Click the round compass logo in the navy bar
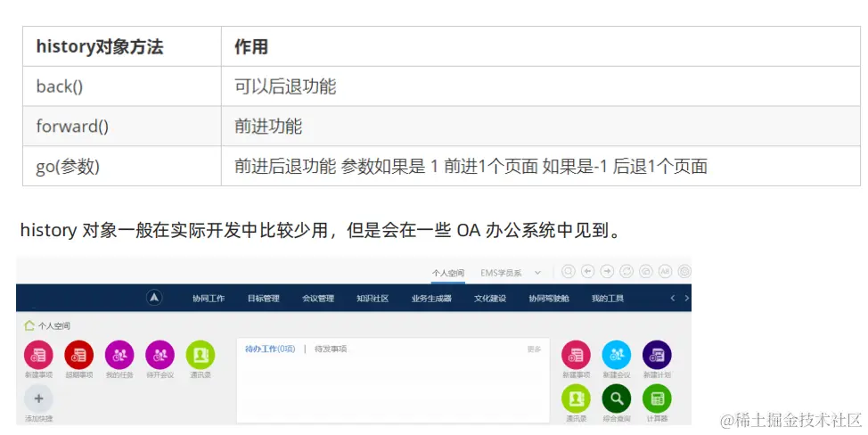This screenshot has height=435, width=868. point(154,298)
